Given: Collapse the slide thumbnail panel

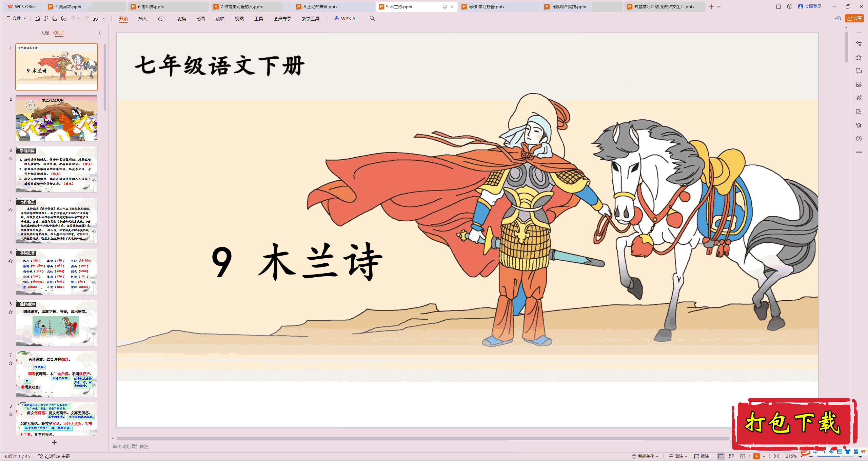Looking at the screenshot, I should [100, 33].
